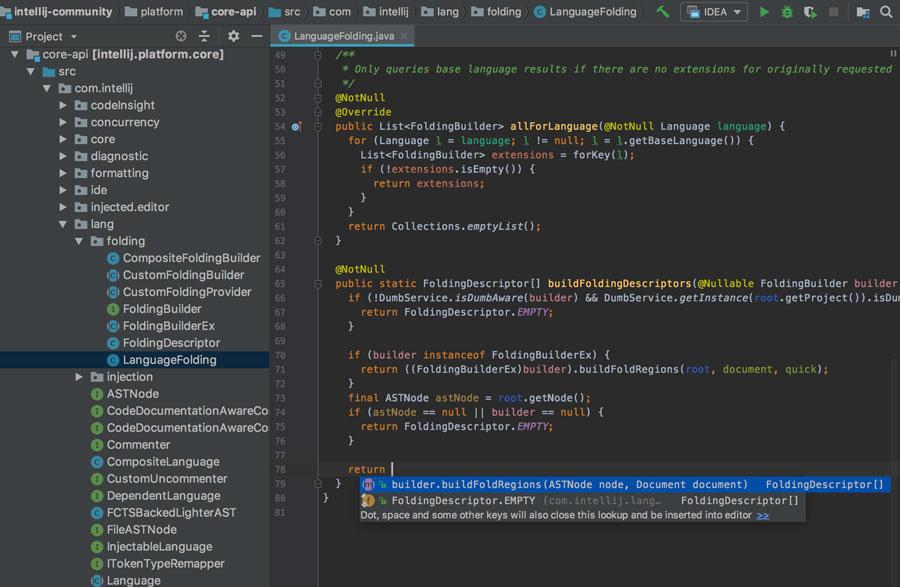
Task: Expand the injection package arrow
Action: tap(79, 377)
